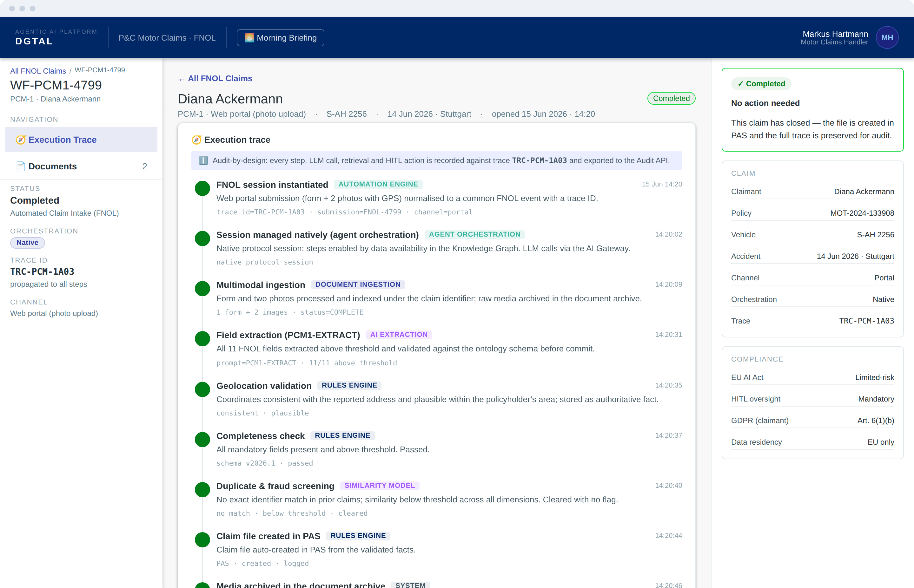
Task: Open the Morning Briefing button
Action: [280, 38]
